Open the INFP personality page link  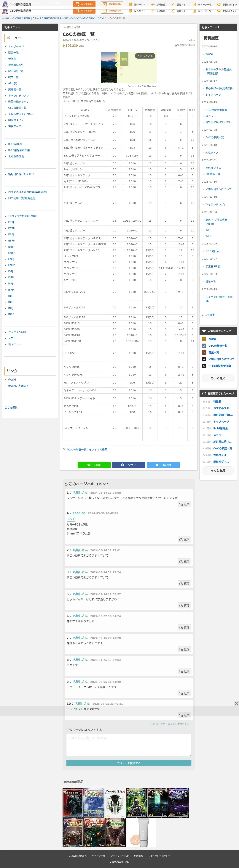(x=11, y=314)
